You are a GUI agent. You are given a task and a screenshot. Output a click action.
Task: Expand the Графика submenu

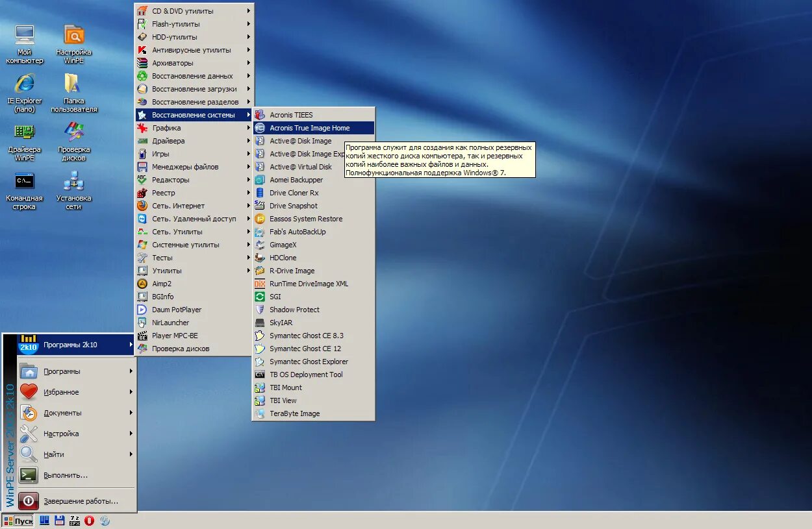pyautogui.click(x=194, y=128)
